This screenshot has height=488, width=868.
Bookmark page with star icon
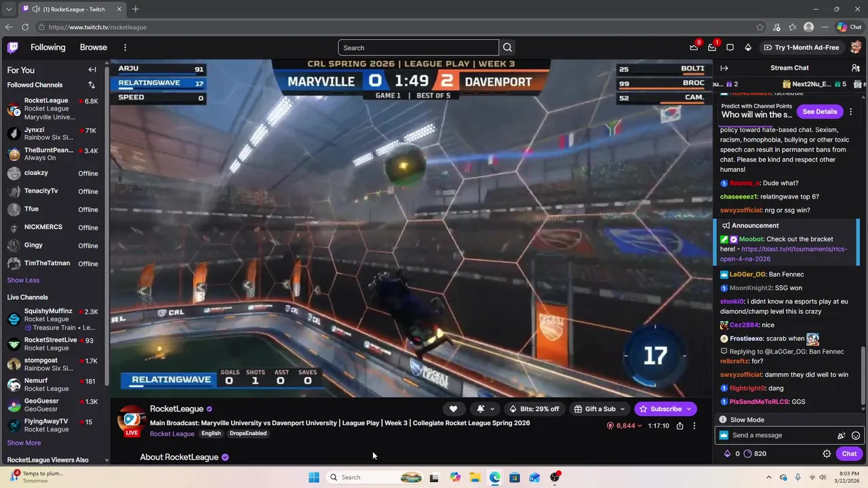pos(760,27)
